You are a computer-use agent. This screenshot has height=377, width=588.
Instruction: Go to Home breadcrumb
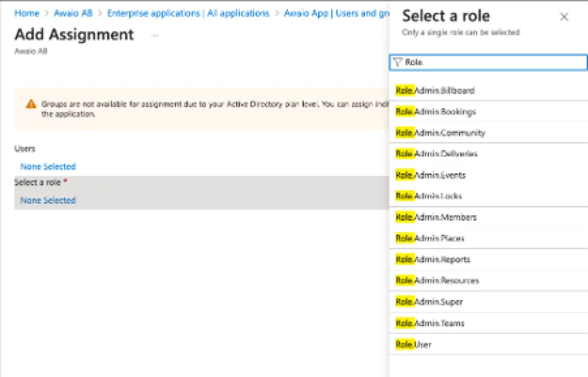tap(27, 13)
